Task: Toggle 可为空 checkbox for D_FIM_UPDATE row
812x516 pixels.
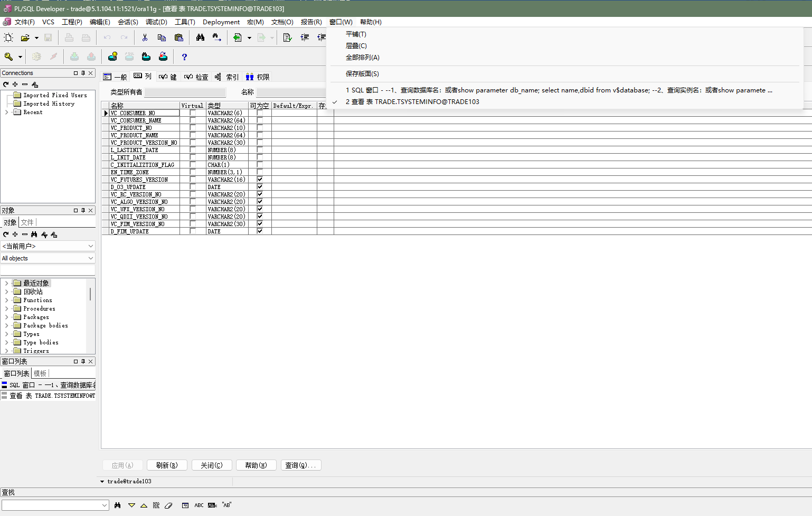Action: (x=260, y=231)
